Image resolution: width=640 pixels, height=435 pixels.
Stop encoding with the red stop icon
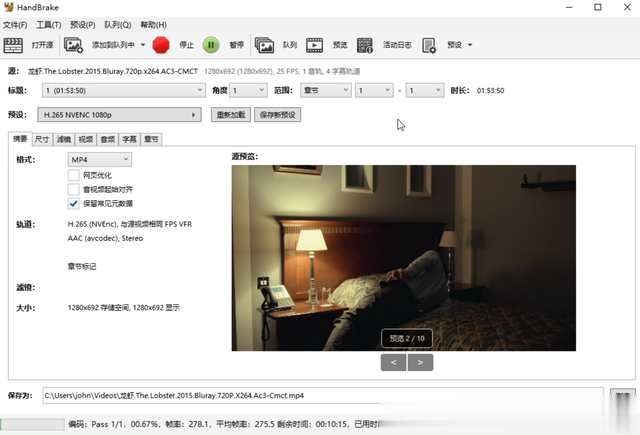[x=161, y=45]
